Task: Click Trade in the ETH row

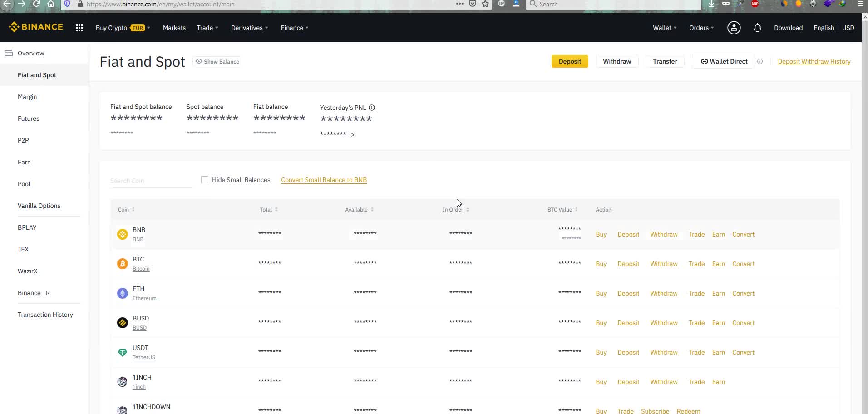Action: [696, 293]
